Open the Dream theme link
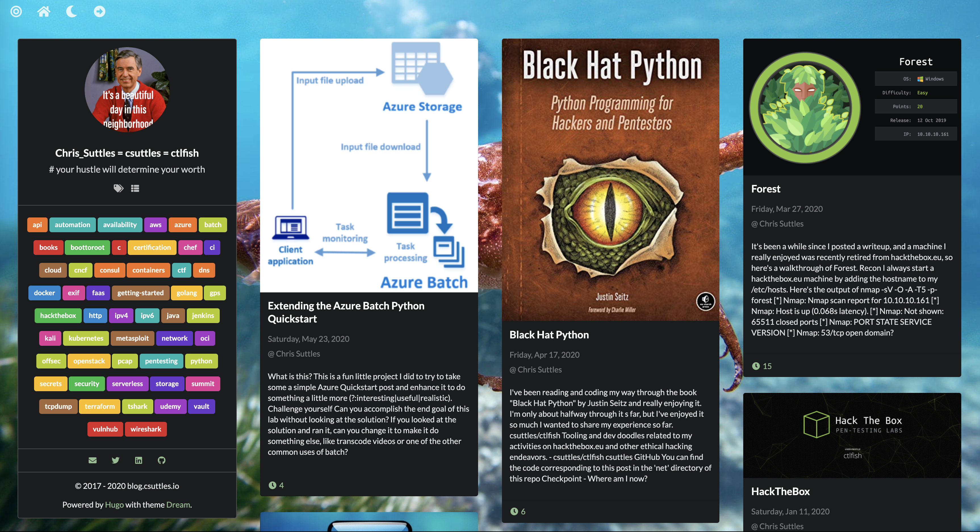Image resolution: width=980 pixels, height=532 pixels. click(x=178, y=504)
